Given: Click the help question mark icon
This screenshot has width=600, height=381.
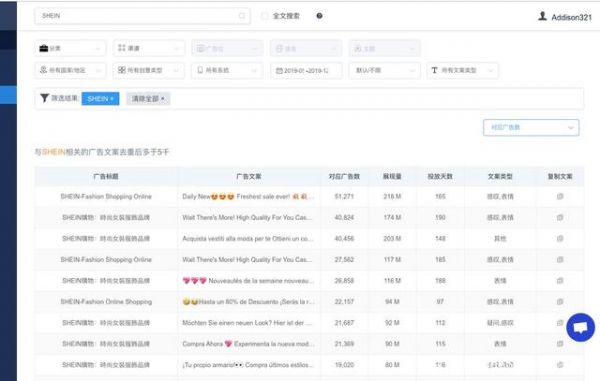Looking at the screenshot, I should pos(319,16).
